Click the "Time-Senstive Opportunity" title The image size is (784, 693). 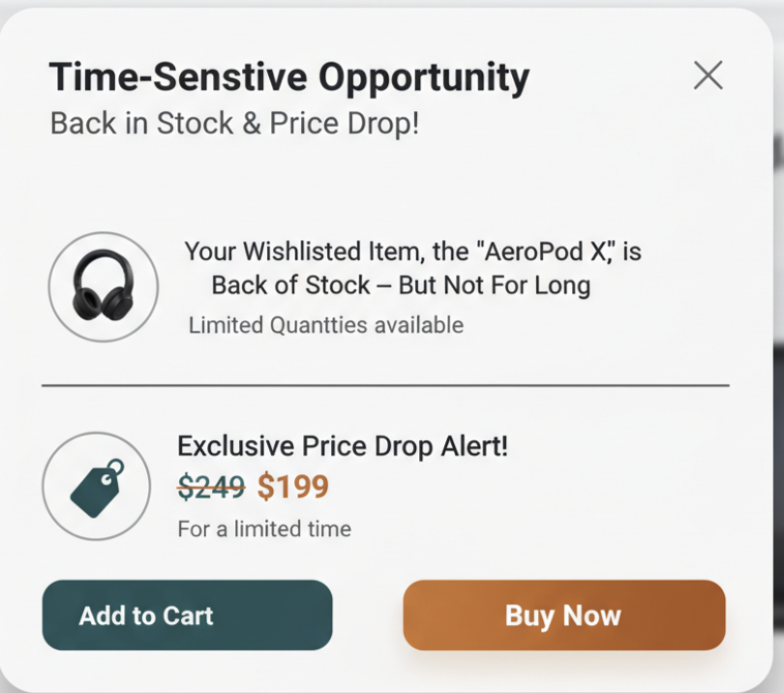tap(288, 77)
